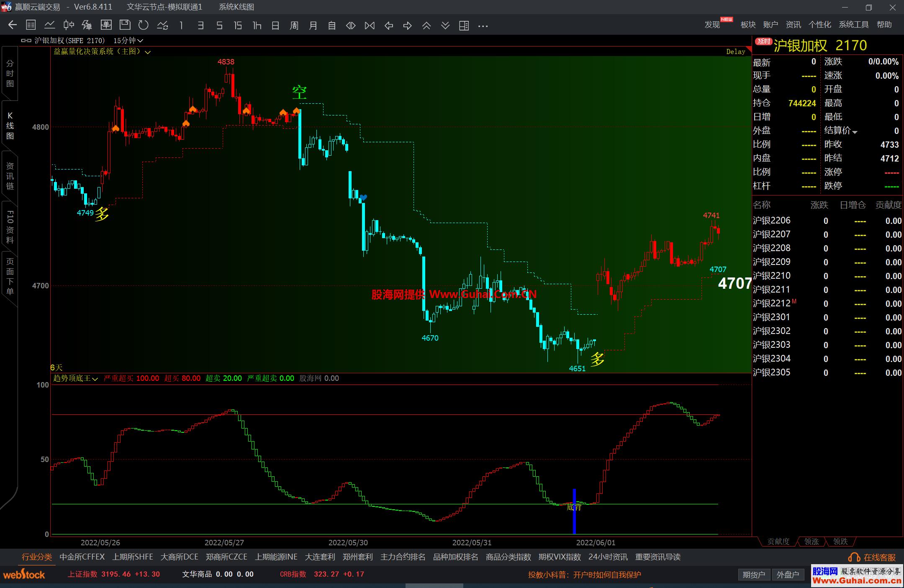Open the 趋势顶底王 indicator dropdown
Viewport: 904px width, 588px height.
[x=95, y=379]
